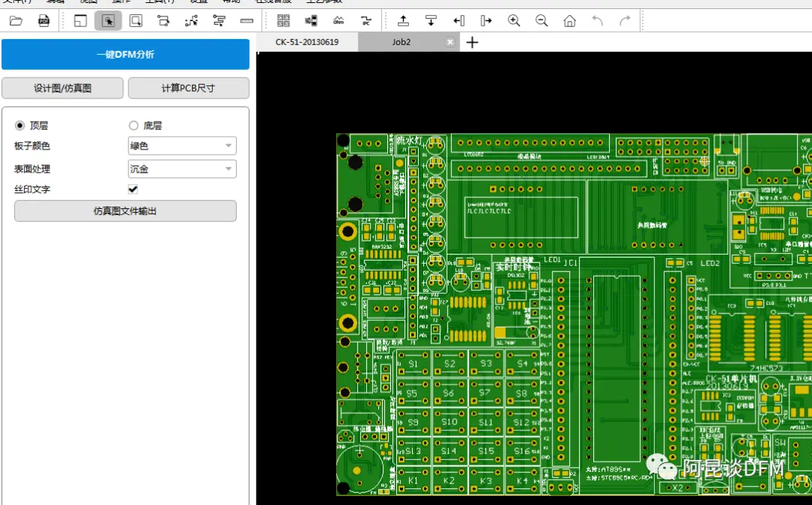Click the K1 key label on PCB

413,481
